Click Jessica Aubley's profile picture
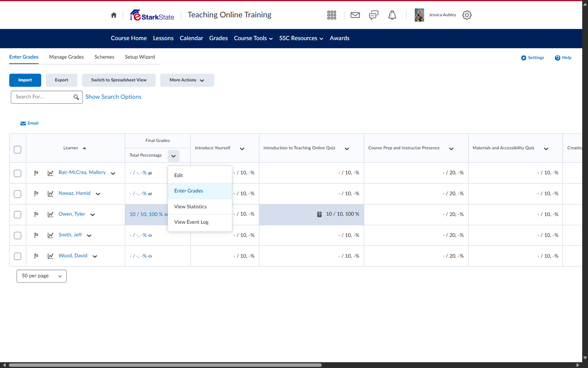Image resolution: width=588 pixels, height=368 pixels. pyautogui.click(x=419, y=15)
